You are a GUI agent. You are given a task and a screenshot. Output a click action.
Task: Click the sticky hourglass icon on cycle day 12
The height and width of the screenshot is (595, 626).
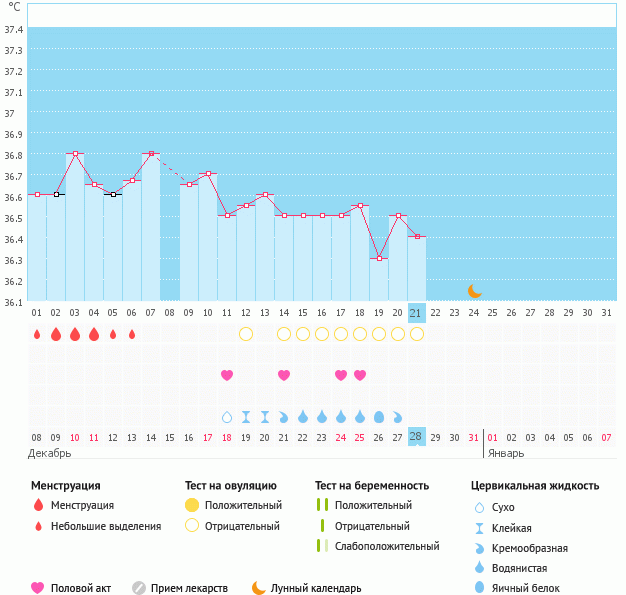click(246, 416)
